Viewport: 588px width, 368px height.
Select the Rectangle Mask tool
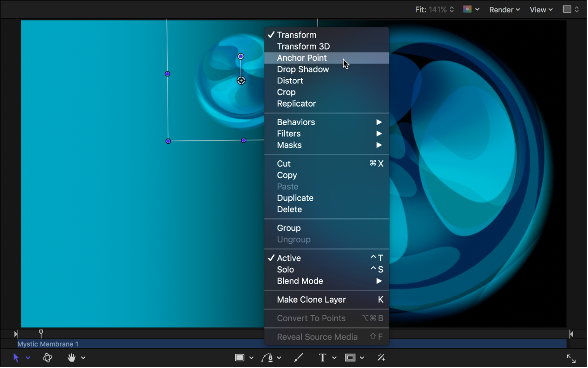click(350, 357)
